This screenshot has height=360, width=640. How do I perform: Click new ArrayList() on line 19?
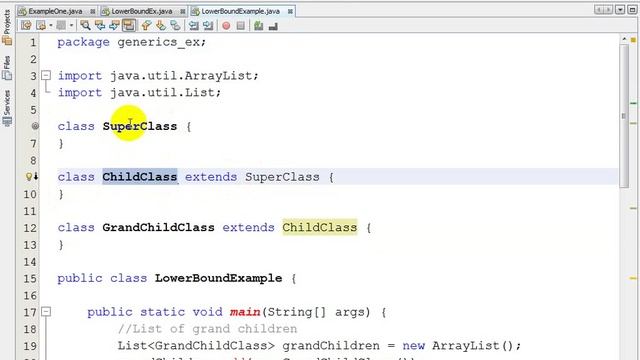(x=458, y=346)
